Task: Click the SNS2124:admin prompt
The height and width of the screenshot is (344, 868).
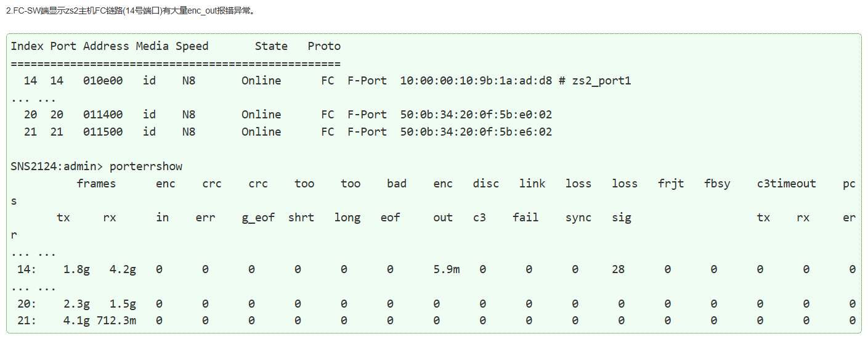Action: coord(59,166)
